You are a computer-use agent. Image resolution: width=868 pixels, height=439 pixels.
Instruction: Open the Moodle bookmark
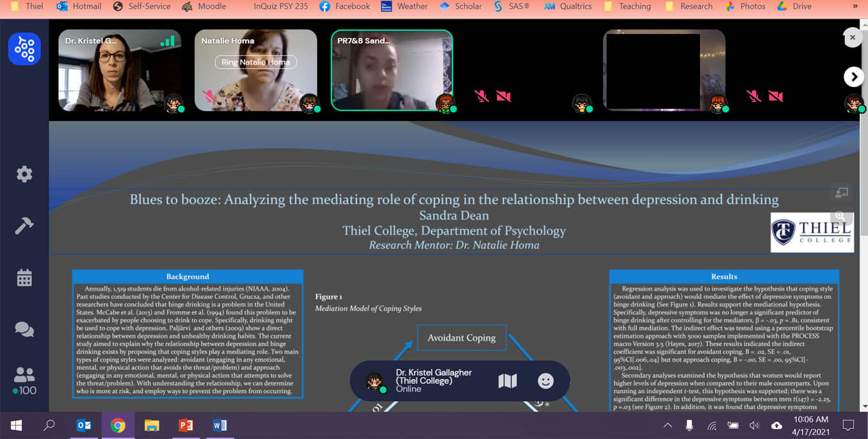point(204,6)
